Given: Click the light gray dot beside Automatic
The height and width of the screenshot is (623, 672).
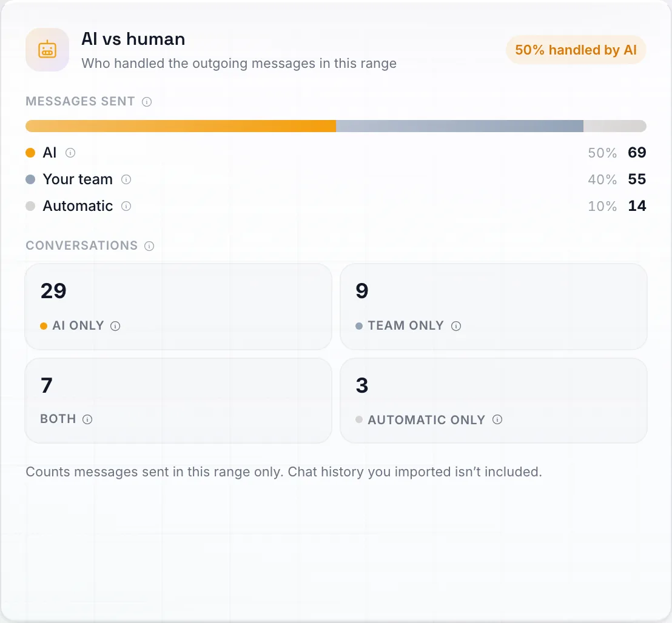Looking at the screenshot, I should pyautogui.click(x=30, y=207).
